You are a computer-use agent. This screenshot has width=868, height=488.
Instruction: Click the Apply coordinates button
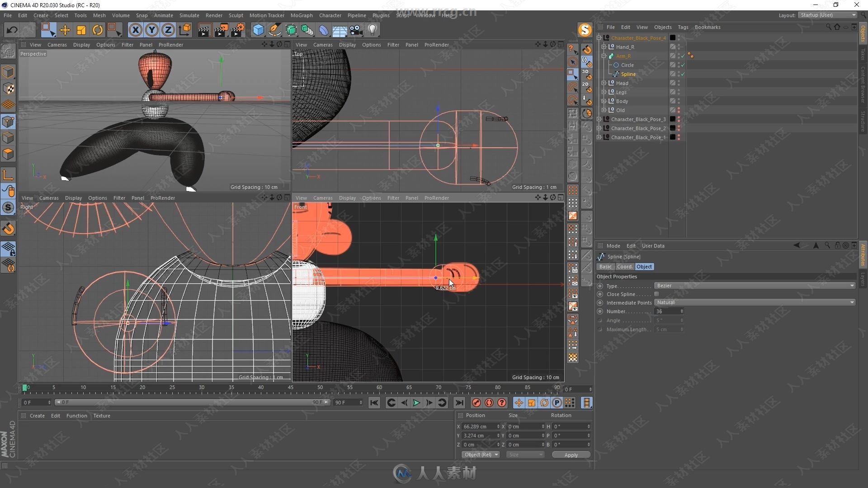point(571,455)
